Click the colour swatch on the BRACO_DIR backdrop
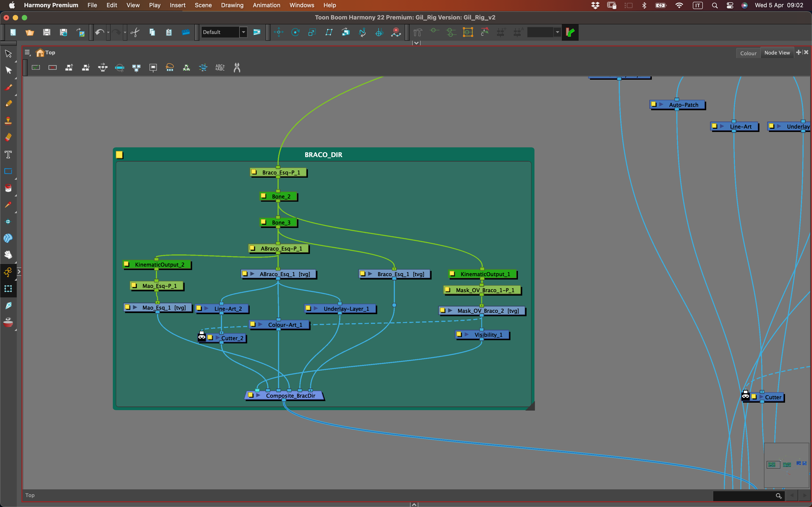Image resolution: width=812 pixels, height=507 pixels. 119,155
